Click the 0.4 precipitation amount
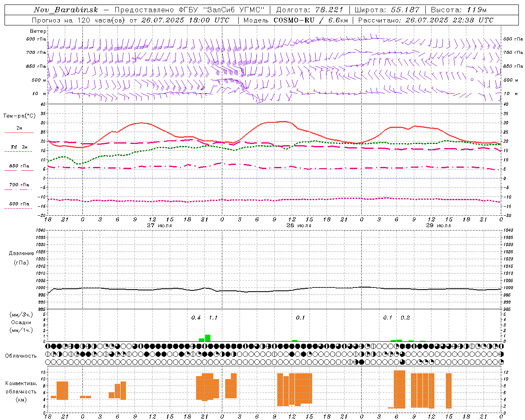This screenshot has width=525, height=420. (196, 318)
